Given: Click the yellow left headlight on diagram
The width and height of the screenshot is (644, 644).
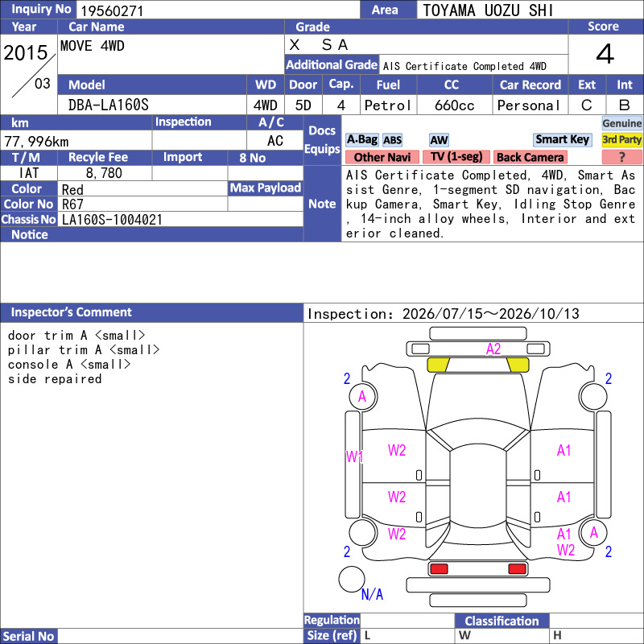Looking at the screenshot, I should point(438,365).
